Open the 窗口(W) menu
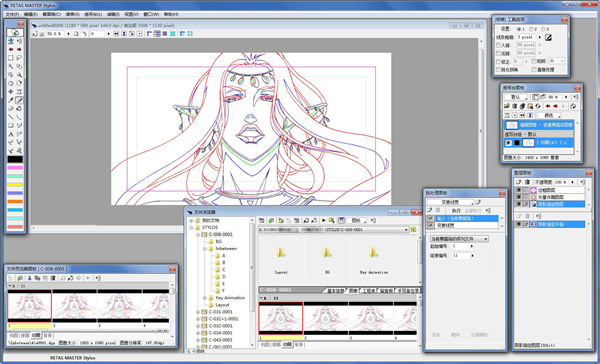This screenshot has height=364, width=600. (x=151, y=14)
